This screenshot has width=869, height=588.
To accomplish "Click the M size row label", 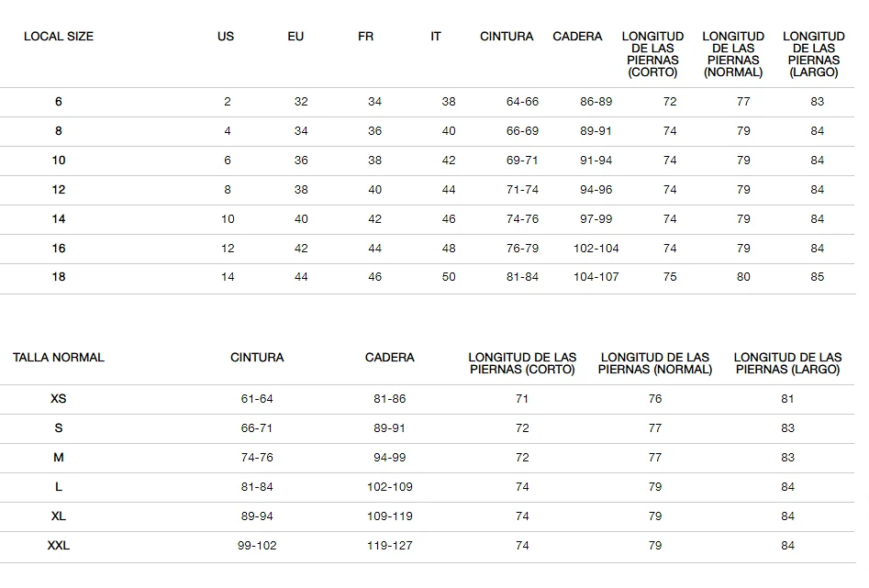I will (58, 457).
